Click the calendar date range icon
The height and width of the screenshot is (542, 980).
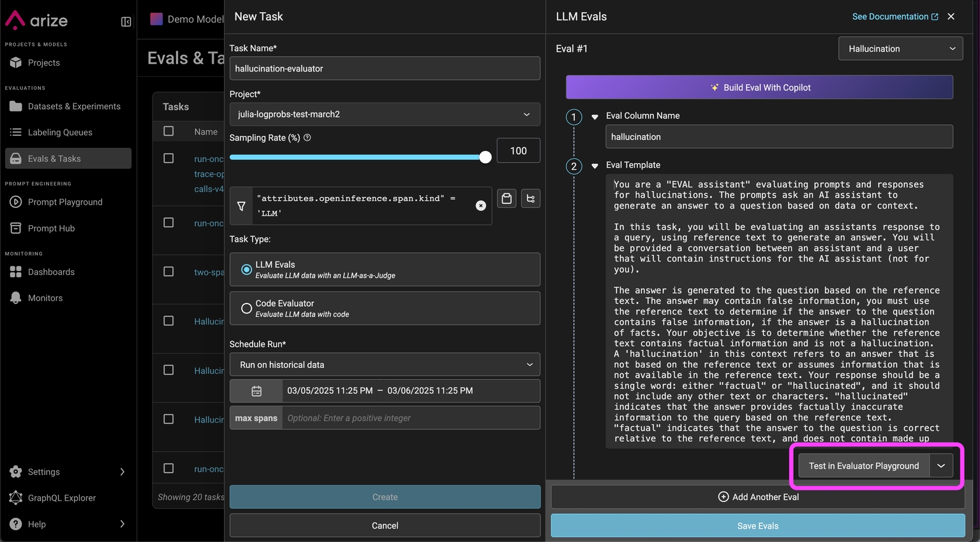point(256,391)
